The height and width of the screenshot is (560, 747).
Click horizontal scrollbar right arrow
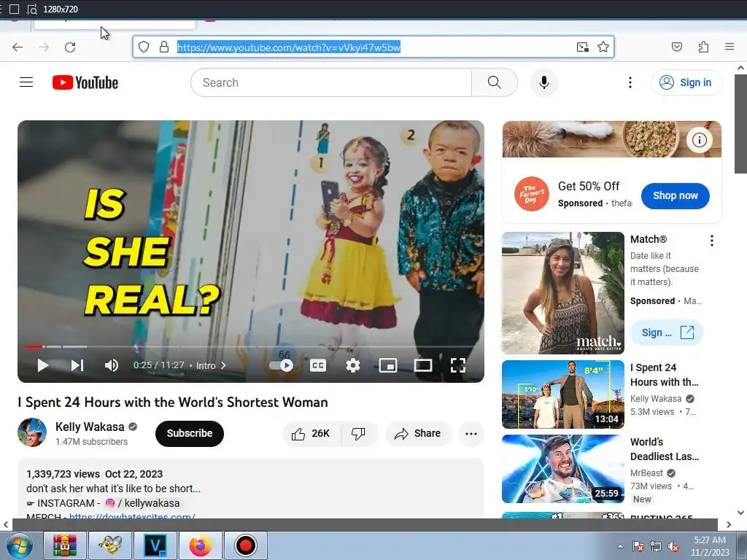tap(729, 524)
